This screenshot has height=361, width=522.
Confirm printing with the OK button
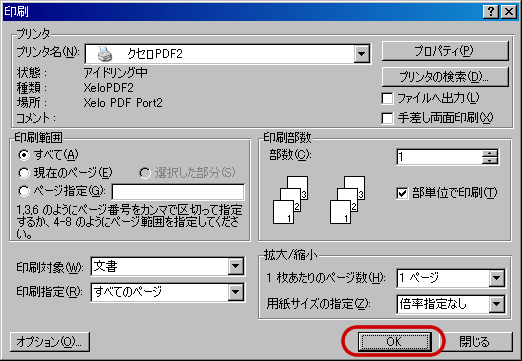(x=394, y=342)
